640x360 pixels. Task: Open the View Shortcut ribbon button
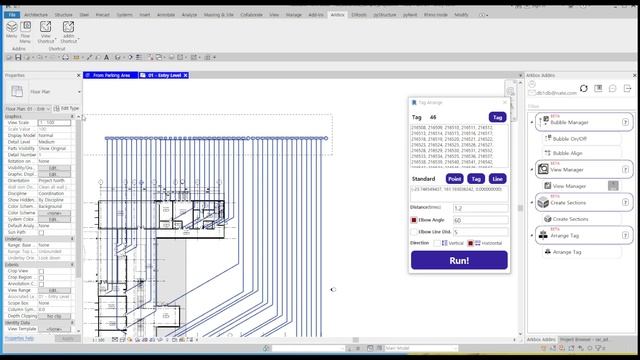(x=46, y=32)
